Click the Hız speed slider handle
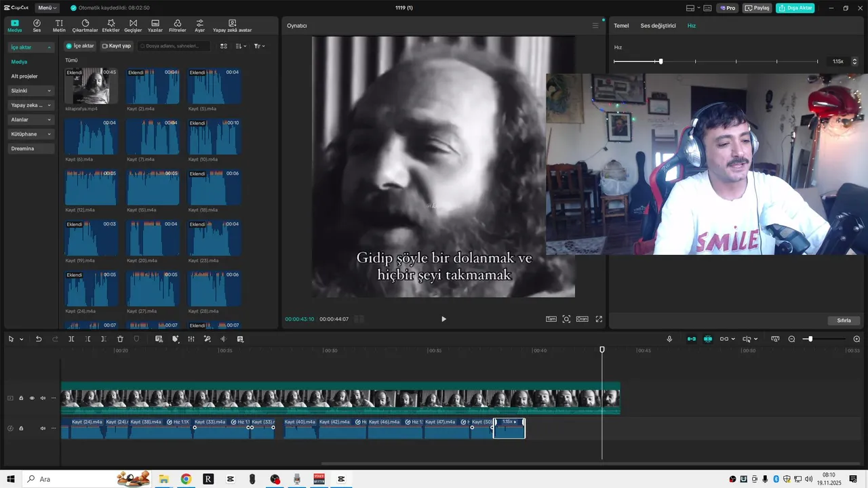The width and height of the screenshot is (868, 488). tap(660, 62)
